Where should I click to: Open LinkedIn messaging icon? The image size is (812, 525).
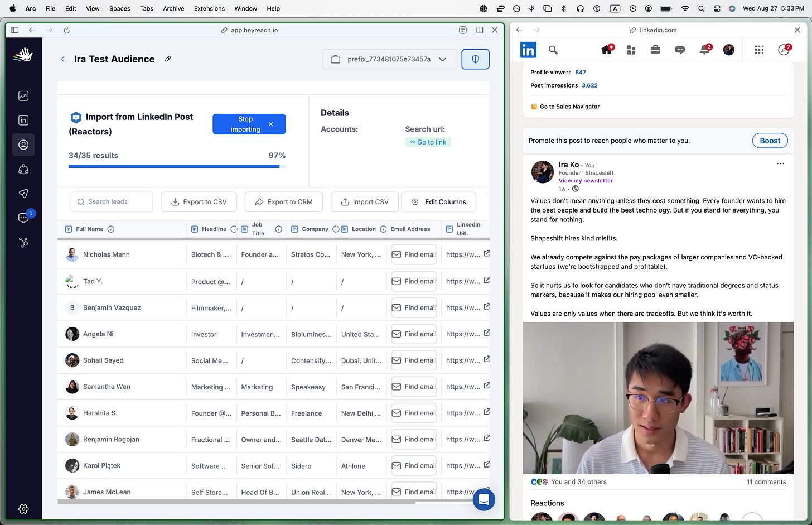[680, 50]
